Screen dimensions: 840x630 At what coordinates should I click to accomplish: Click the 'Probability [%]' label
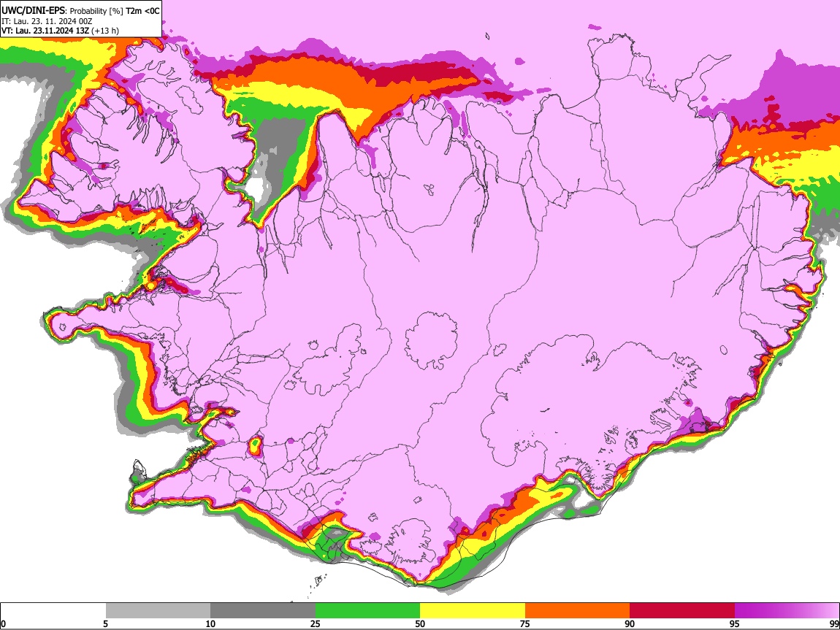tap(96, 11)
